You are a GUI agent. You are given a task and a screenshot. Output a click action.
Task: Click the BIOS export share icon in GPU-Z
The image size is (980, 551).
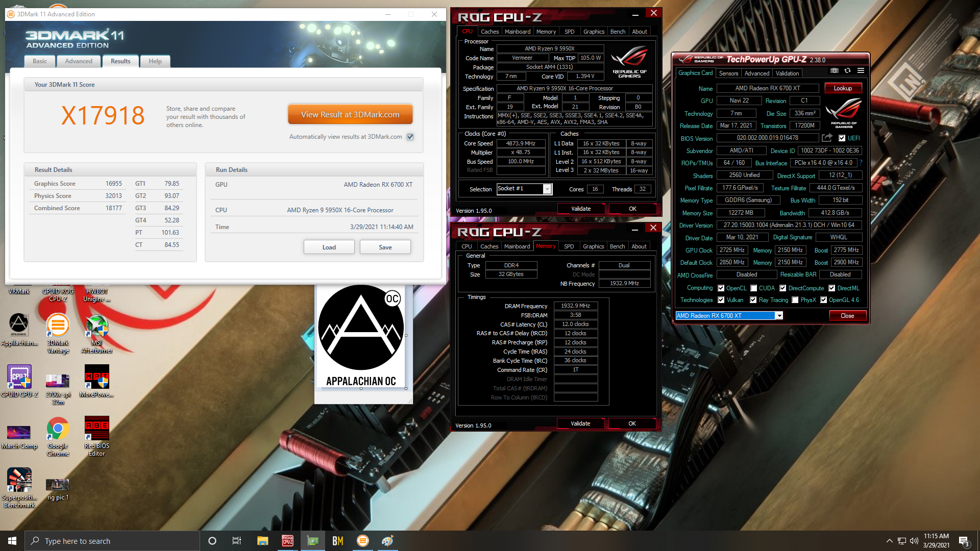click(827, 138)
